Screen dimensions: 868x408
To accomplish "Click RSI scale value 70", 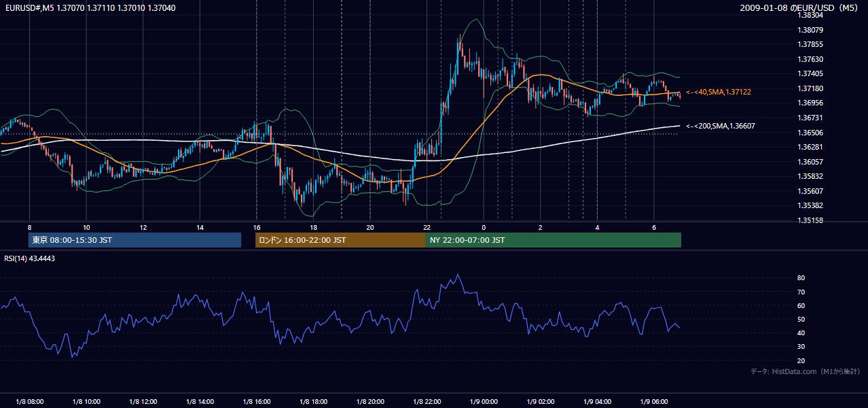I will tap(801, 292).
